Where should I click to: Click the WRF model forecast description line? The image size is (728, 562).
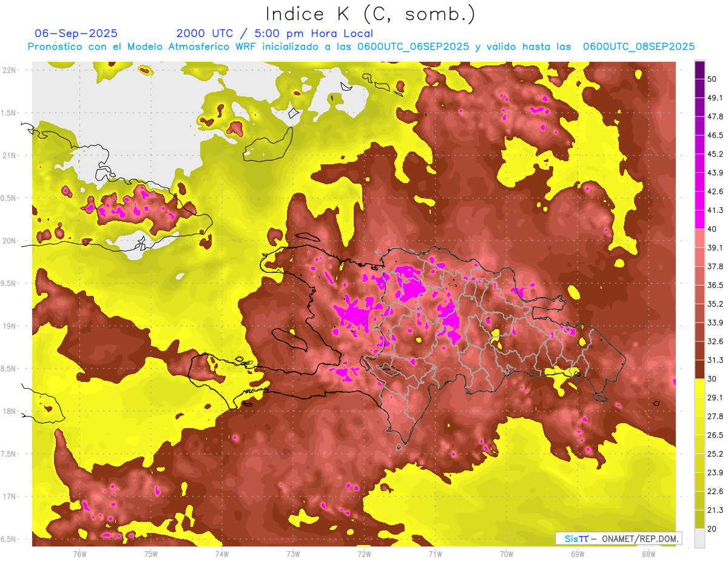361,47
